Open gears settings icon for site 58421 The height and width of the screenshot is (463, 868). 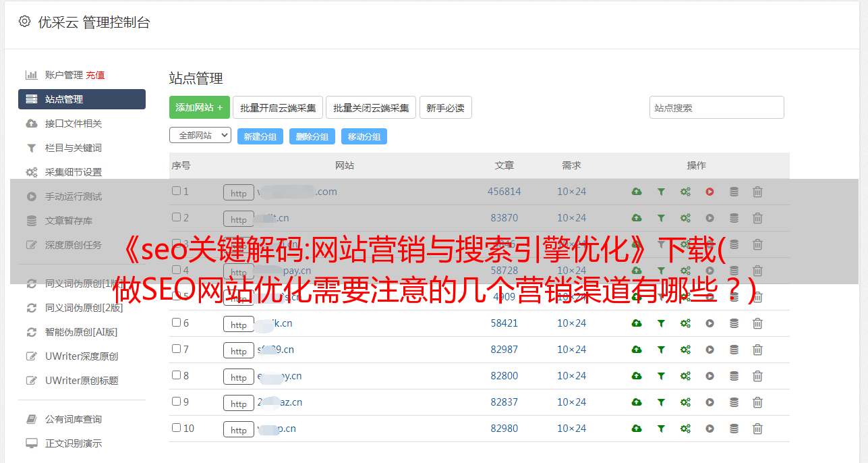point(685,323)
